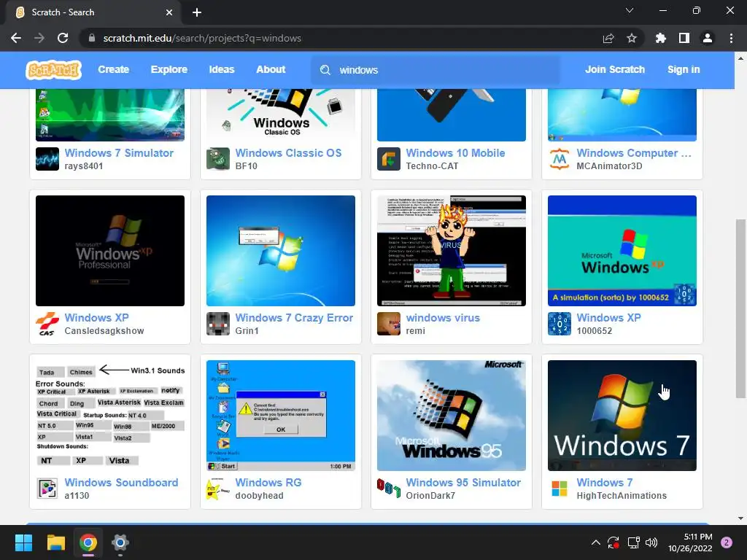Viewport: 747px width, 560px height.
Task: Open the Windows 7 Simulator project title
Action: [119, 153]
